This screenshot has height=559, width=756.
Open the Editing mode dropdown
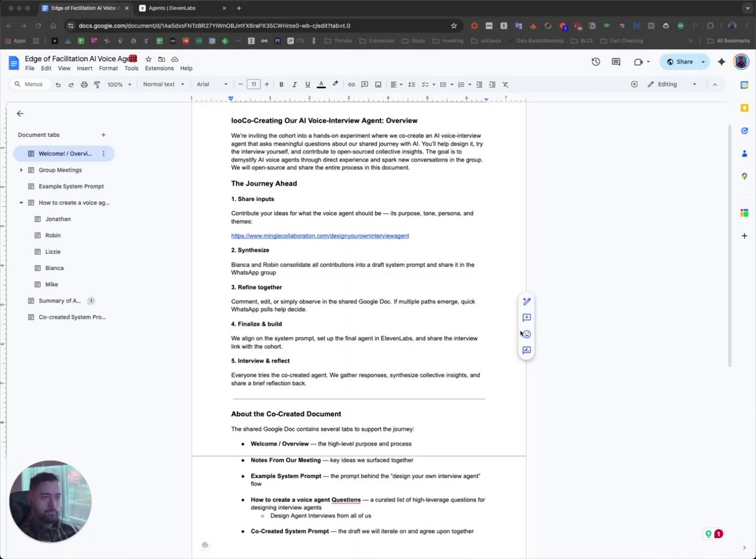[672, 84]
